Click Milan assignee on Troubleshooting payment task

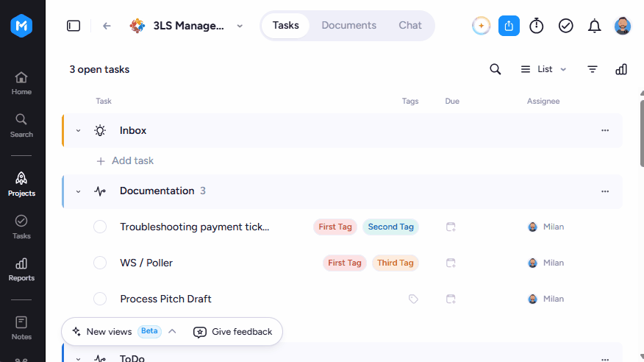point(545,227)
